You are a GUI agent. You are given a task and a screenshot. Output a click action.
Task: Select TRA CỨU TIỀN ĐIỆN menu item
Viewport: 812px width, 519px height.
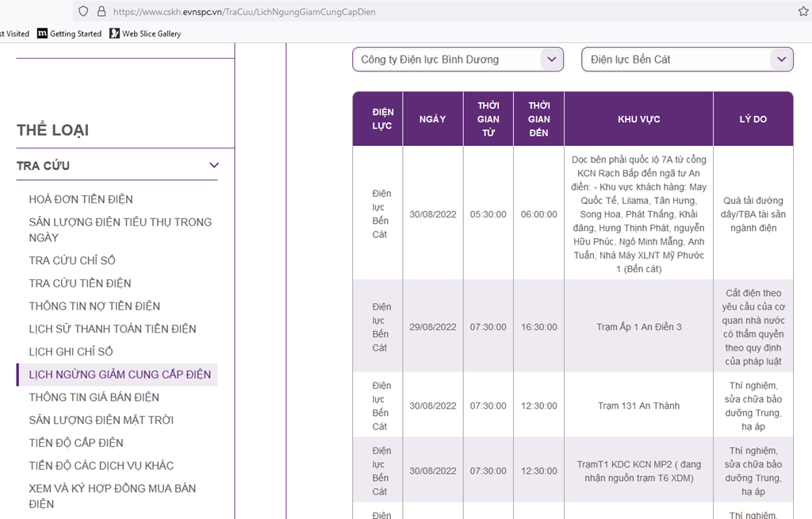80,283
